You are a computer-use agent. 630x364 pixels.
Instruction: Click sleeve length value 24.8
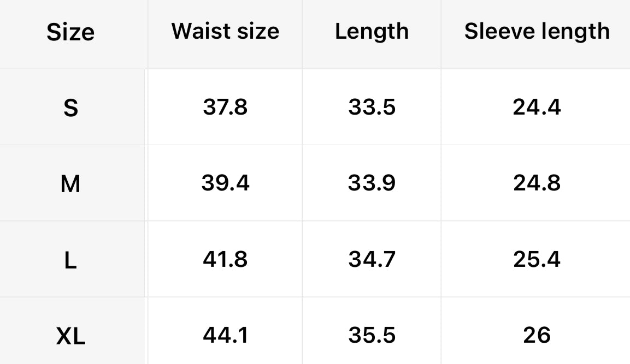(537, 183)
